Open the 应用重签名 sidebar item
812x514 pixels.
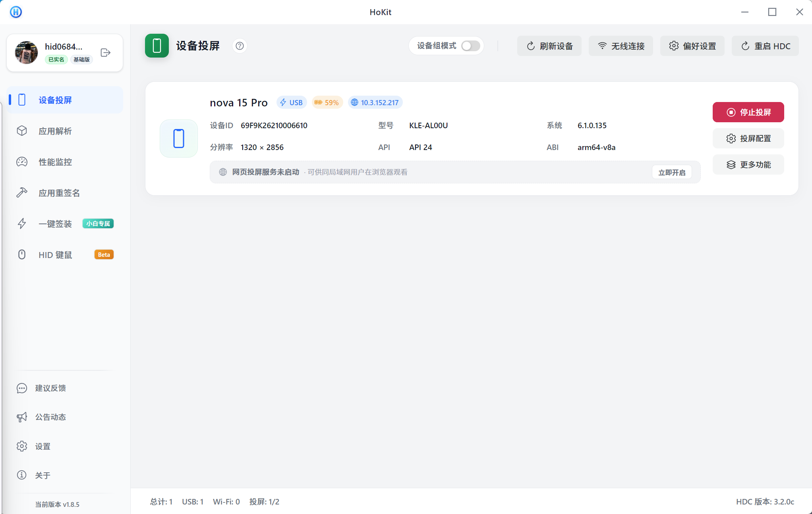coord(65,193)
